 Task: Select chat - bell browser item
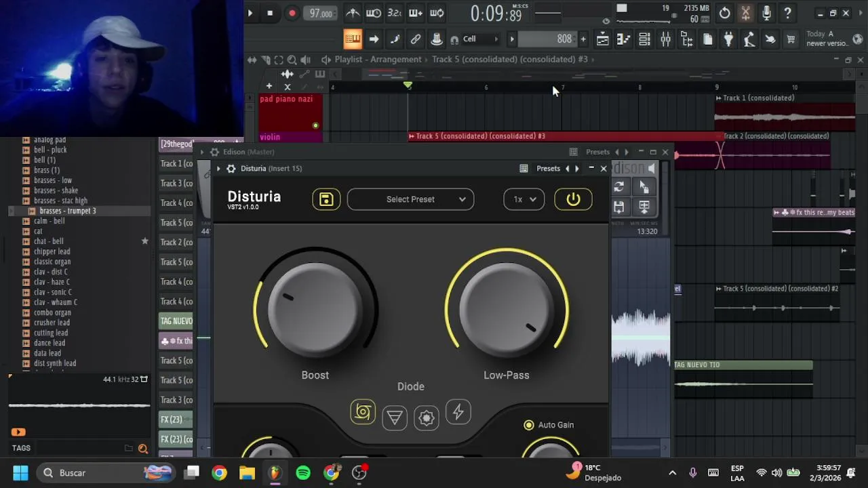(x=48, y=241)
